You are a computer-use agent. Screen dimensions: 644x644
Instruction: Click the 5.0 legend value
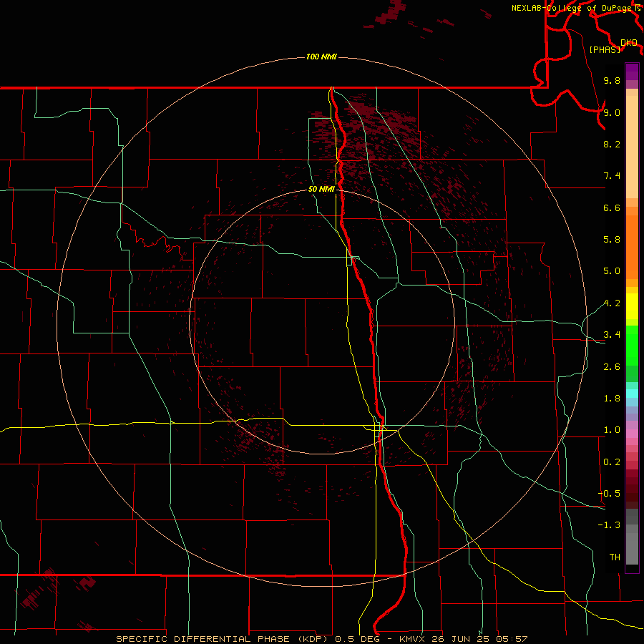tap(612, 271)
